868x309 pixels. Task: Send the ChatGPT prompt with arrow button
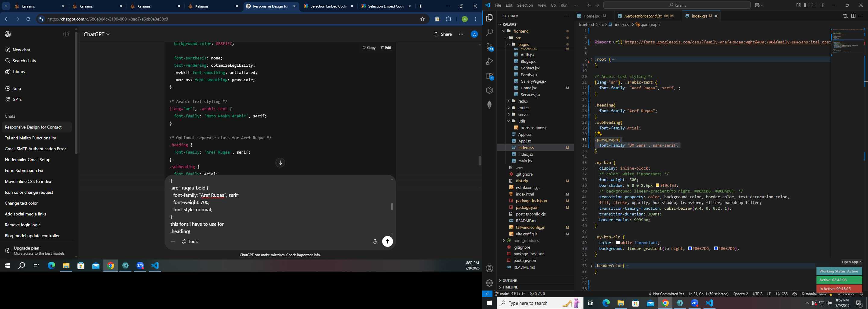coord(388,241)
